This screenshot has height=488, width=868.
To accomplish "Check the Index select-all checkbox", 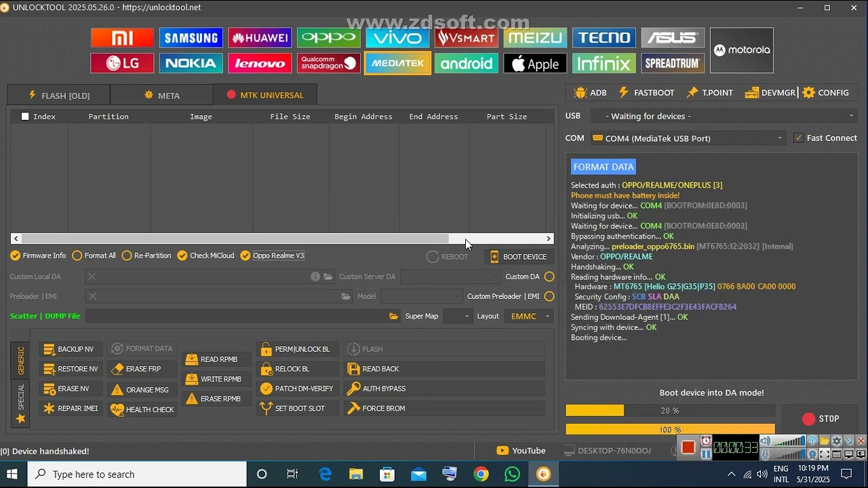I will tap(25, 117).
